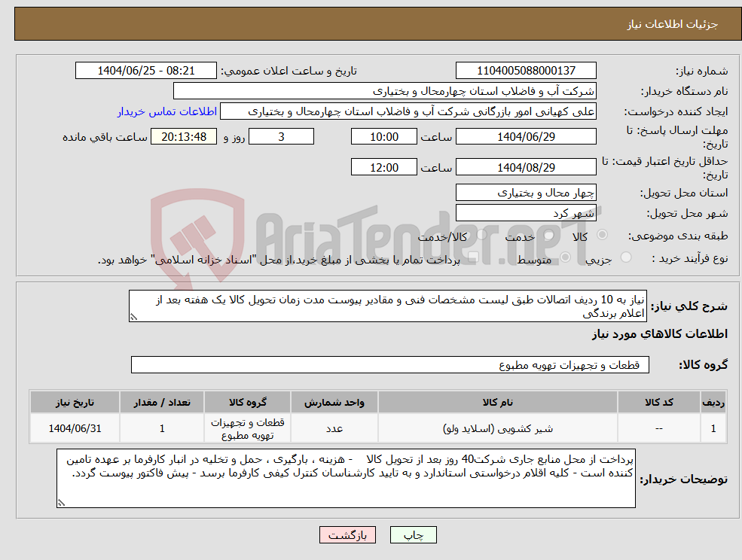Click the delivery province field چهار محال و بختیاری
Viewport: 742px width, 560px height.
coord(526,193)
